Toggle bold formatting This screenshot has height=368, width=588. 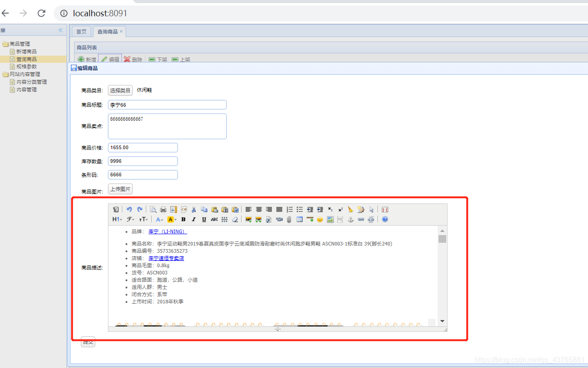[x=183, y=219]
